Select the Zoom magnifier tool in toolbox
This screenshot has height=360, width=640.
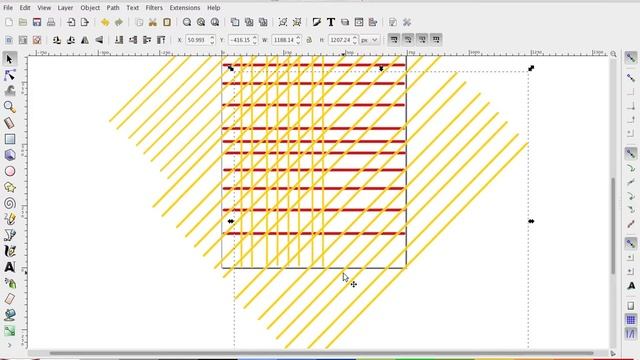pyautogui.click(x=10, y=107)
